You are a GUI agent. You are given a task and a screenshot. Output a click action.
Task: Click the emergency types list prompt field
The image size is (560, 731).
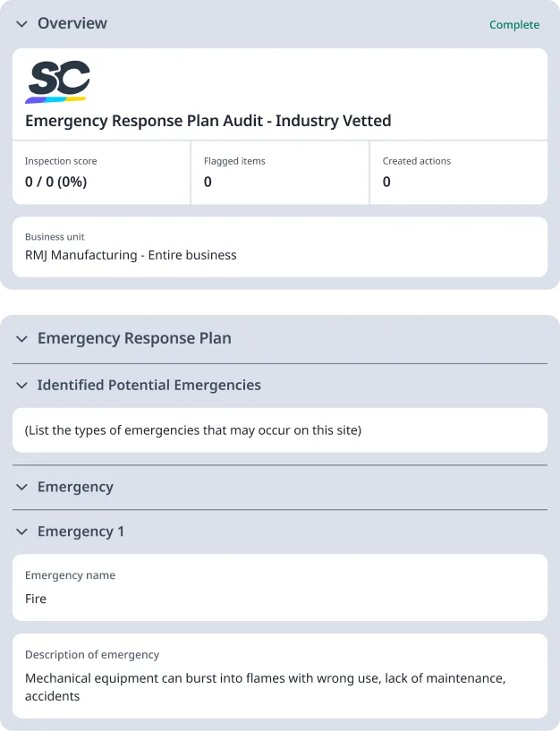pyautogui.click(x=279, y=429)
